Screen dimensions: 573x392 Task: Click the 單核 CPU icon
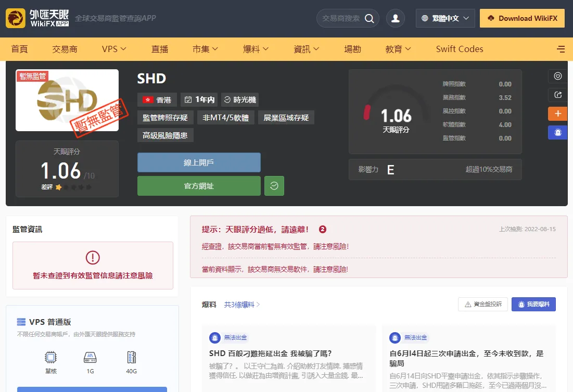pos(51,357)
